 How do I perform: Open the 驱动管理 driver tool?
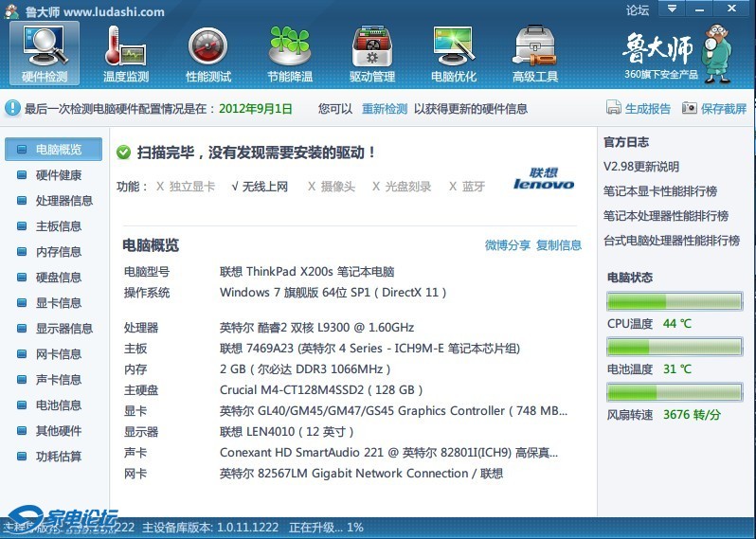tap(371, 53)
